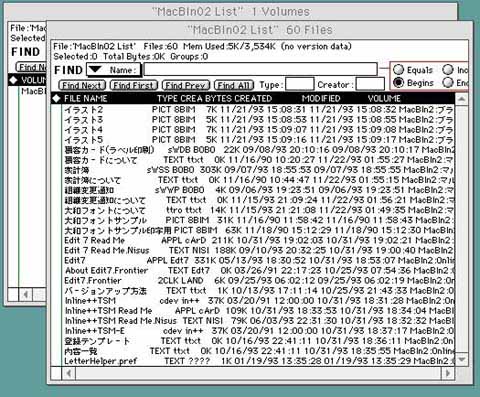Select the file row 大和フォントについて
This screenshot has width=480, height=397.
(x=259, y=210)
